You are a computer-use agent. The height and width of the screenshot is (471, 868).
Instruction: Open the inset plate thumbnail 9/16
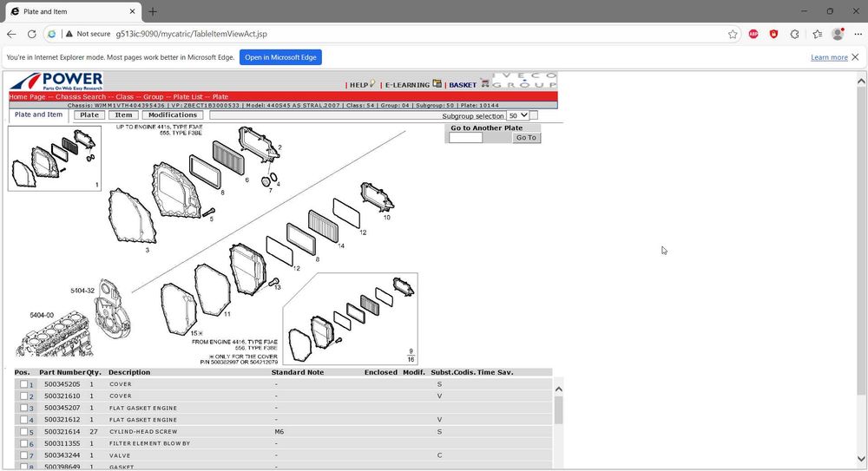(x=351, y=319)
